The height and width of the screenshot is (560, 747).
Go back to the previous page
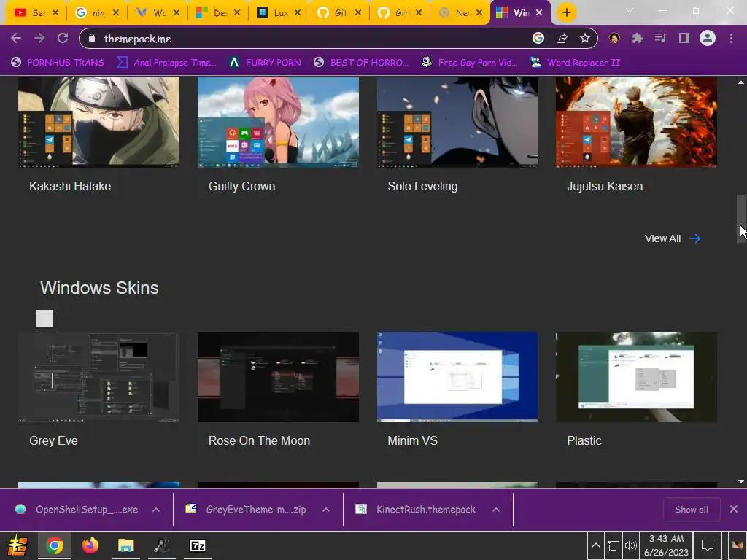coord(16,38)
